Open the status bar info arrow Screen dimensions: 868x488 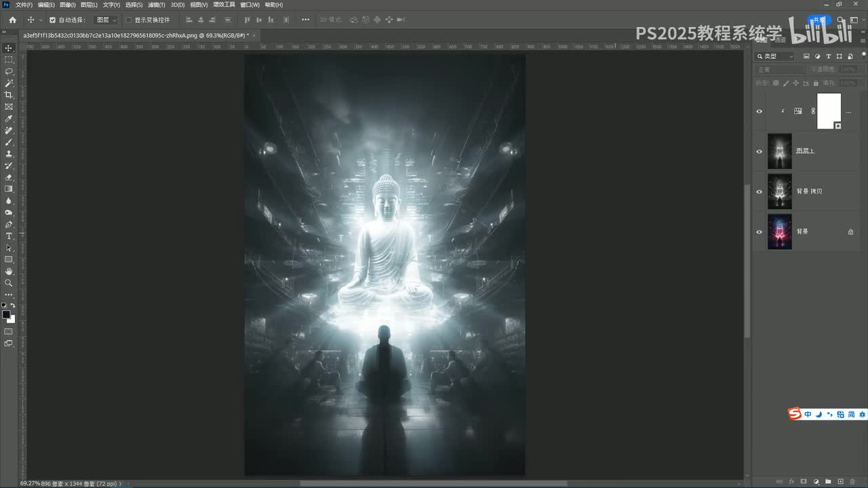tap(121, 484)
